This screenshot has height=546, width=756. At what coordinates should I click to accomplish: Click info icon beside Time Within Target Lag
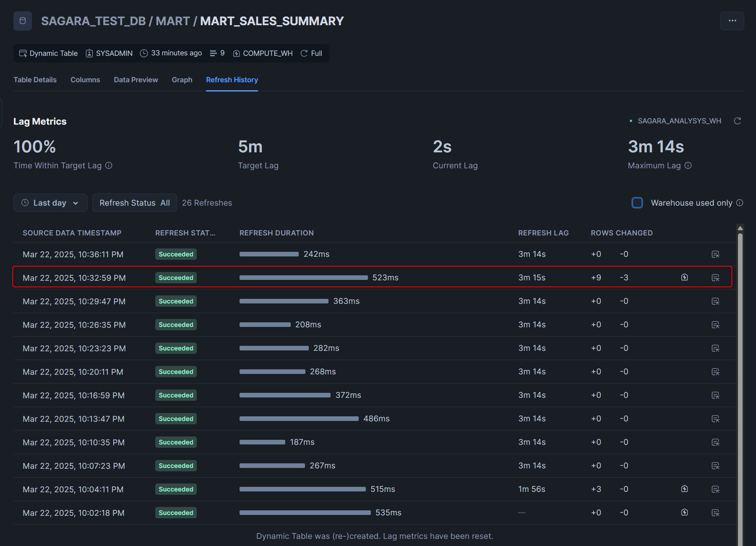109,165
